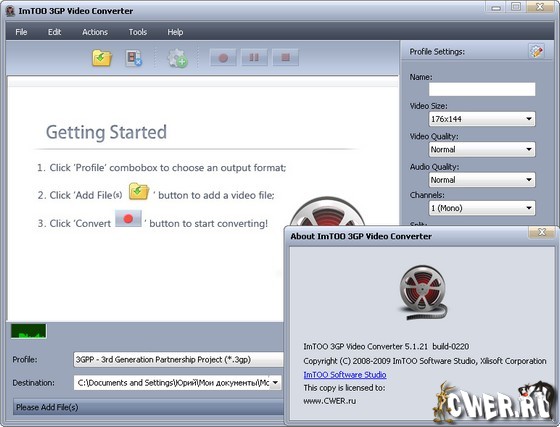Expand the Video Size dropdown showing 176x144
Screen dimensions: 560x427
(x=482, y=119)
